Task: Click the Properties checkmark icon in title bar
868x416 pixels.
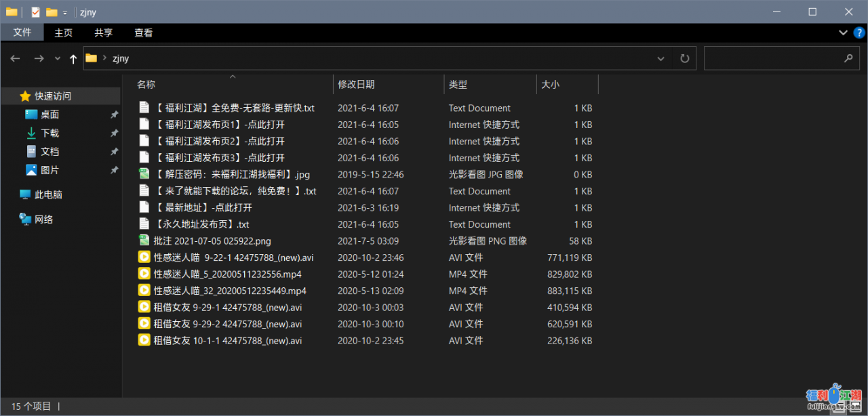Action: click(35, 12)
